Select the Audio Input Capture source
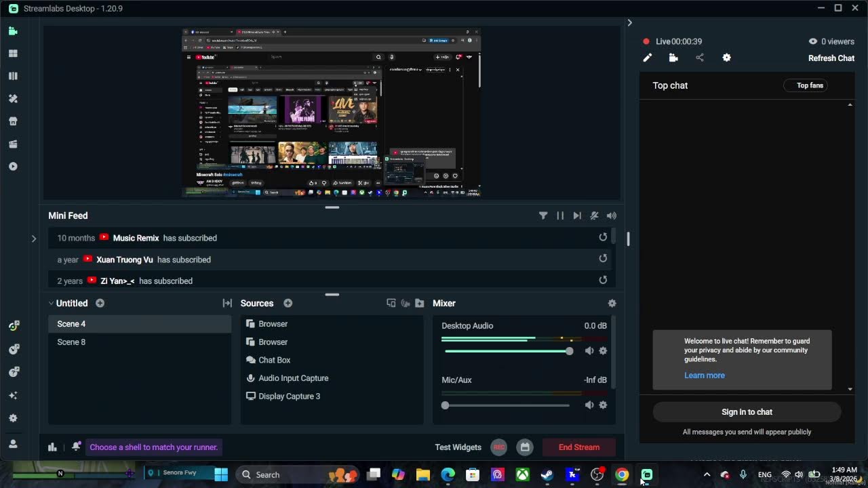The image size is (868, 488). [x=332, y=378]
